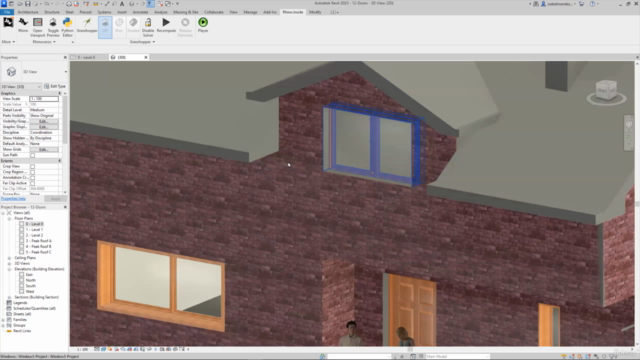The width and height of the screenshot is (640, 360).
Task: Click the ViewCube in the 3D view
Action: point(606,91)
